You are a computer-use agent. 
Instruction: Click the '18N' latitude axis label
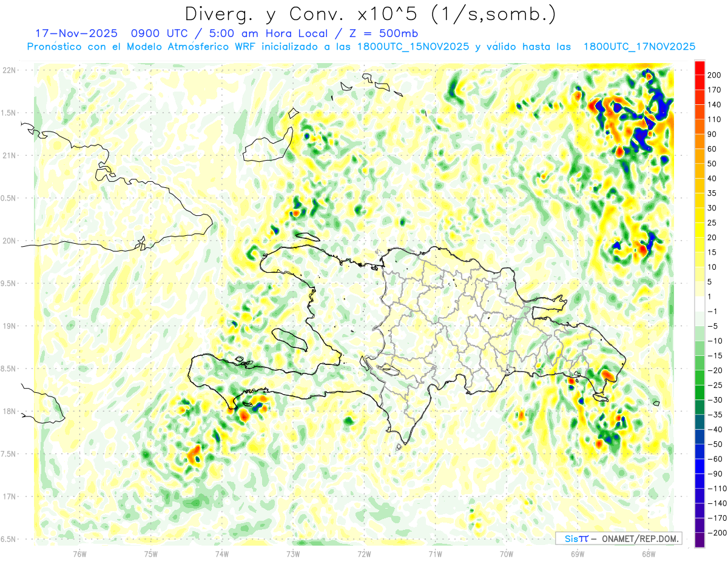click(9, 411)
